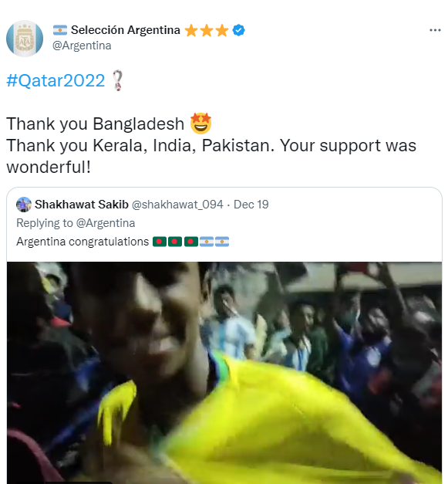The width and height of the screenshot is (448, 484).
Task: Click the World Cup trophy emoji
Action: pos(117,80)
